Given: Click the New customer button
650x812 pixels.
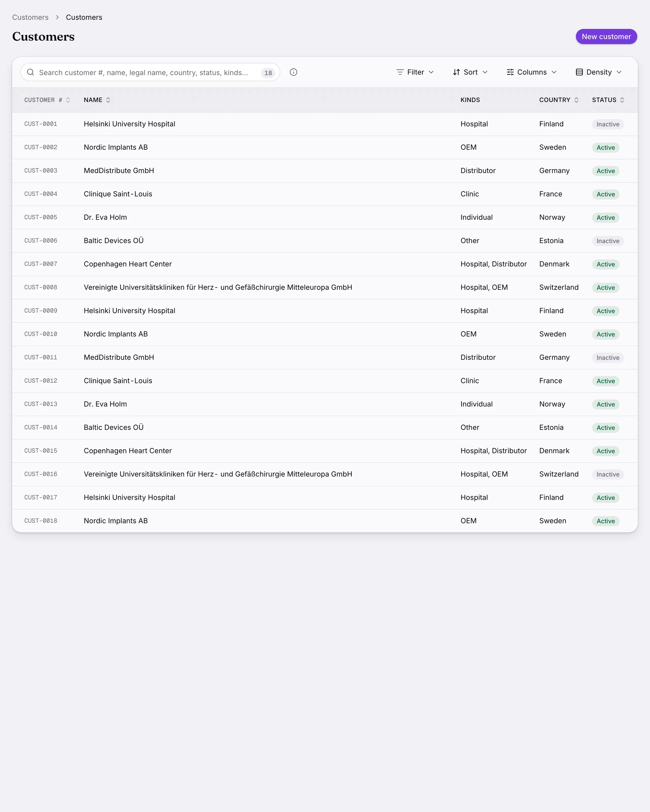Looking at the screenshot, I should (x=606, y=37).
